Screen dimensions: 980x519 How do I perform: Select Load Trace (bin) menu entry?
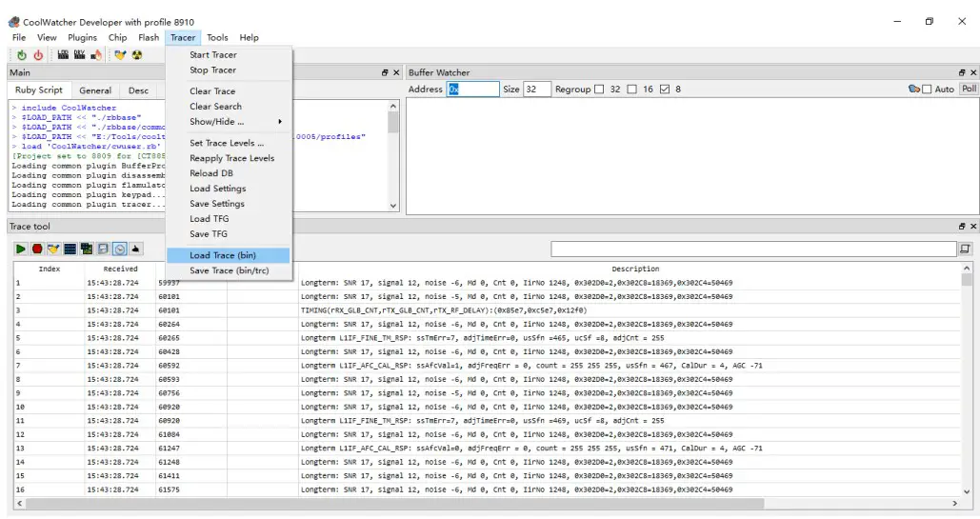click(x=223, y=255)
